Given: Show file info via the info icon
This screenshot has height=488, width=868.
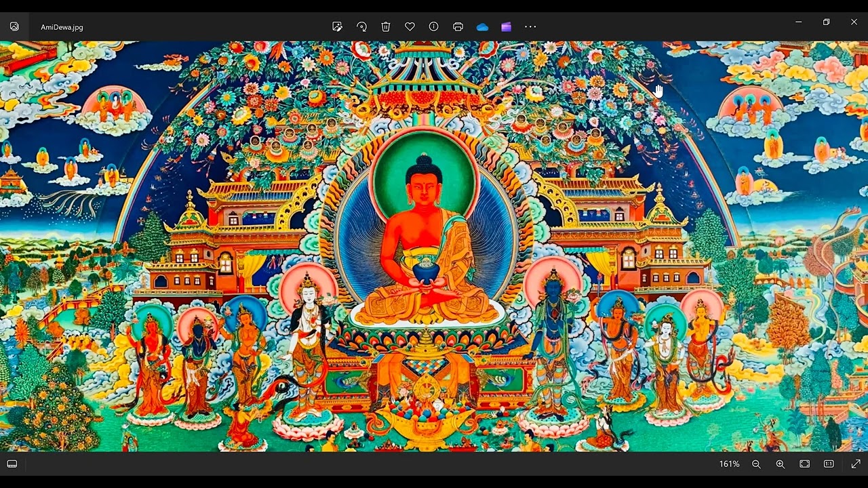Looking at the screenshot, I should tap(434, 26).
